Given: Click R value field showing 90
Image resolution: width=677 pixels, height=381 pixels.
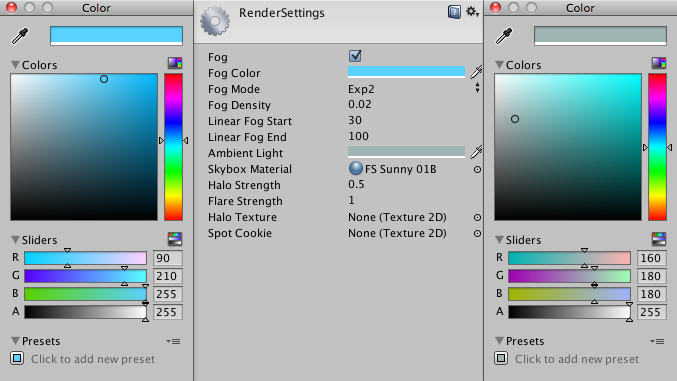Looking at the screenshot, I should coord(168,258).
